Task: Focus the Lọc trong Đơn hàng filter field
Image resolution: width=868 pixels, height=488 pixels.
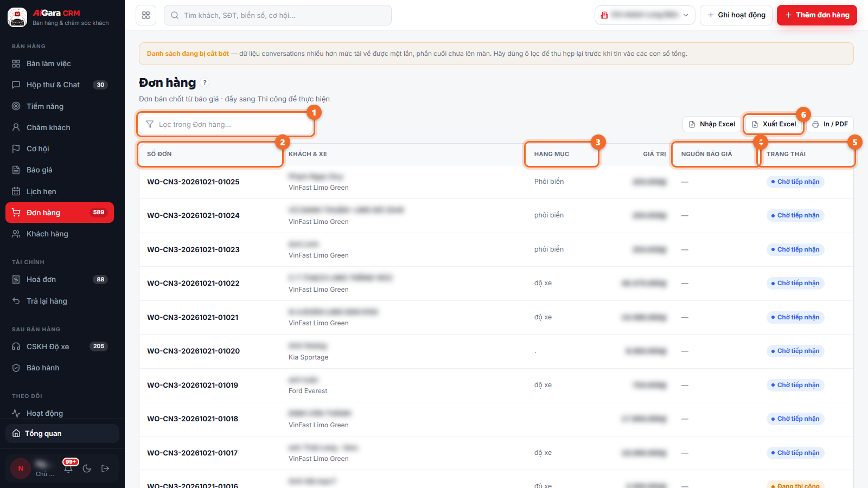Action: point(226,124)
